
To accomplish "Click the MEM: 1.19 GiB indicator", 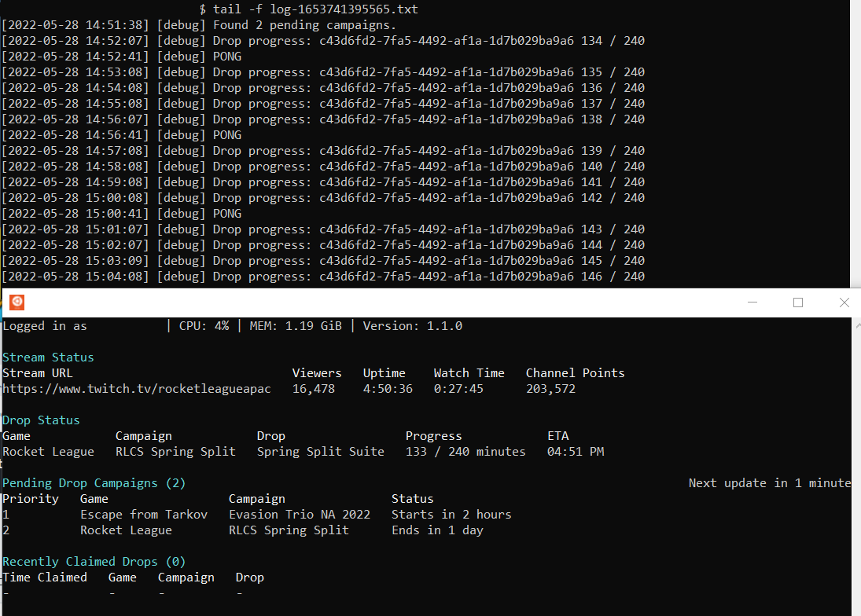I will click(296, 325).
